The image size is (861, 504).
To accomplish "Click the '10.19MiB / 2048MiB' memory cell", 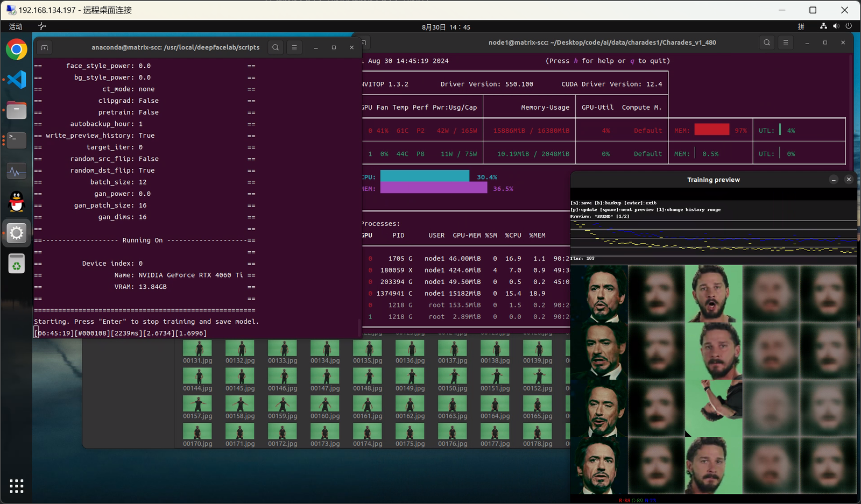I will (x=533, y=154).
